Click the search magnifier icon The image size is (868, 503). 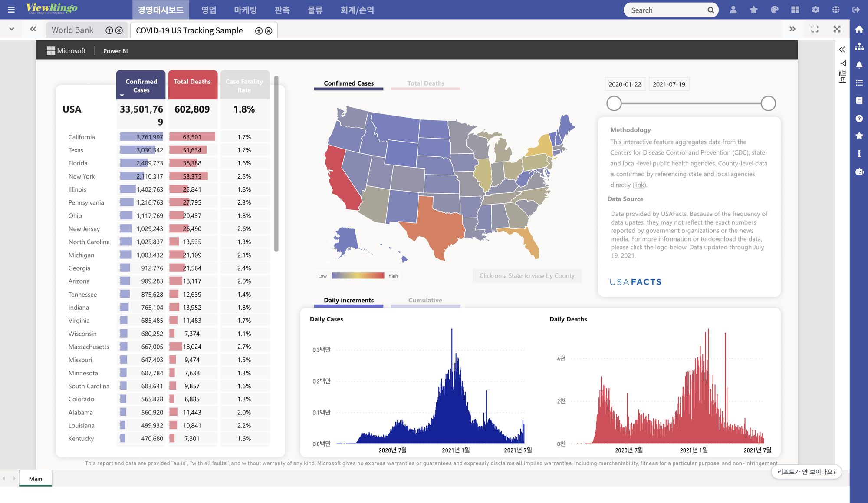[710, 10]
